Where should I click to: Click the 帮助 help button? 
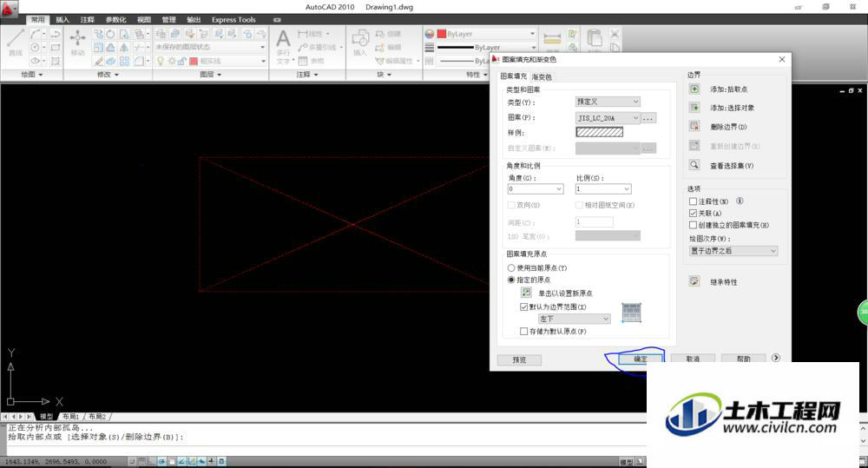pos(744,359)
